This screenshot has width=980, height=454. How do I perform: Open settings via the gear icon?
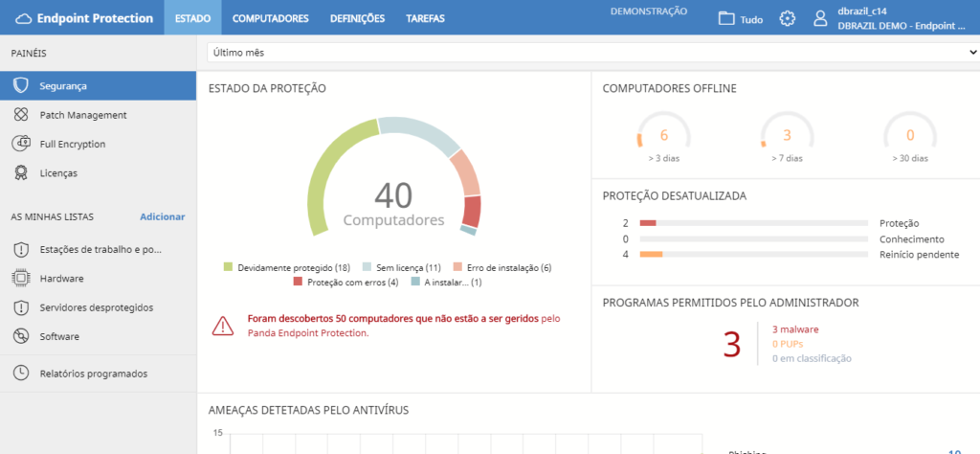pos(788,18)
